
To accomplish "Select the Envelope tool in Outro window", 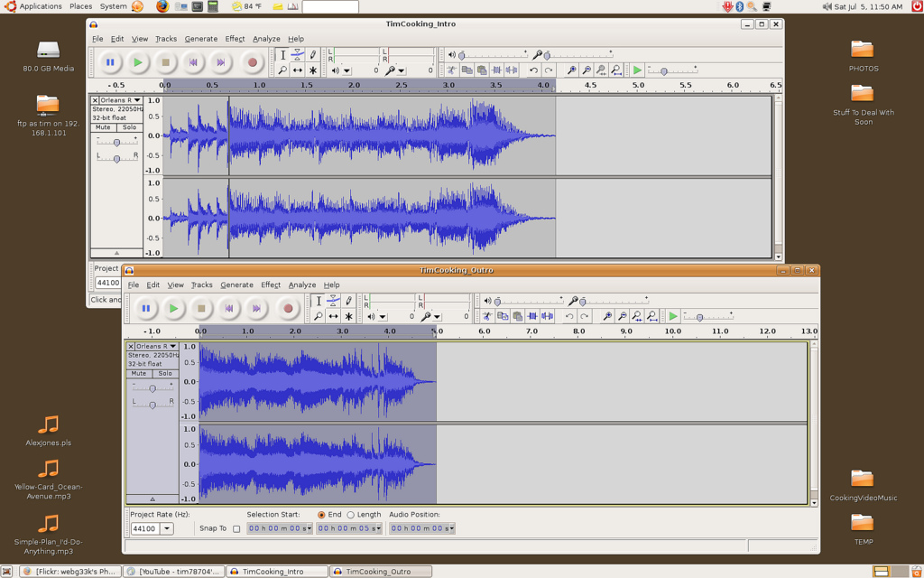I will click(x=333, y=301).
